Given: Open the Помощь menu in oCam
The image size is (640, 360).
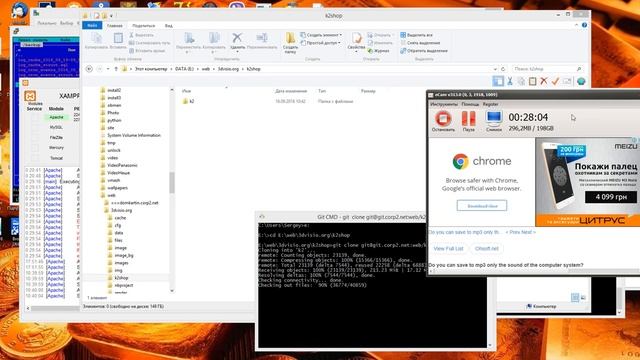Looking at the screenshot, I should pyautogui.click(x=470, y=104).
